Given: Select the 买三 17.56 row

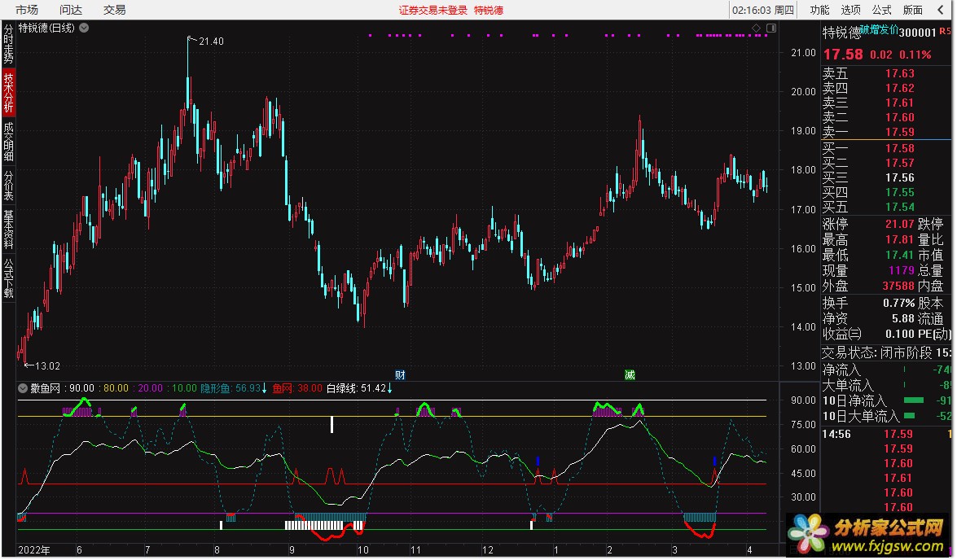Looking at the screenshot, I should (x=886, y=177).
